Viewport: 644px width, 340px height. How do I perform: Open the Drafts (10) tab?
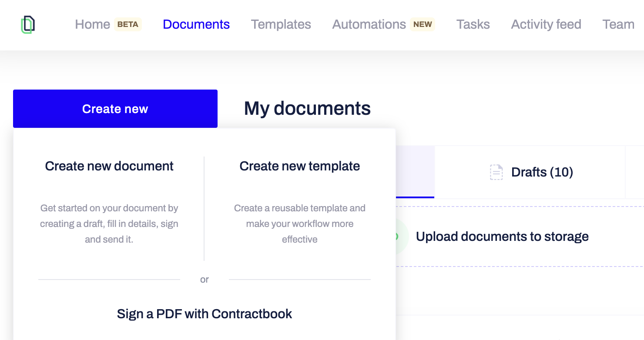(530, 172)
